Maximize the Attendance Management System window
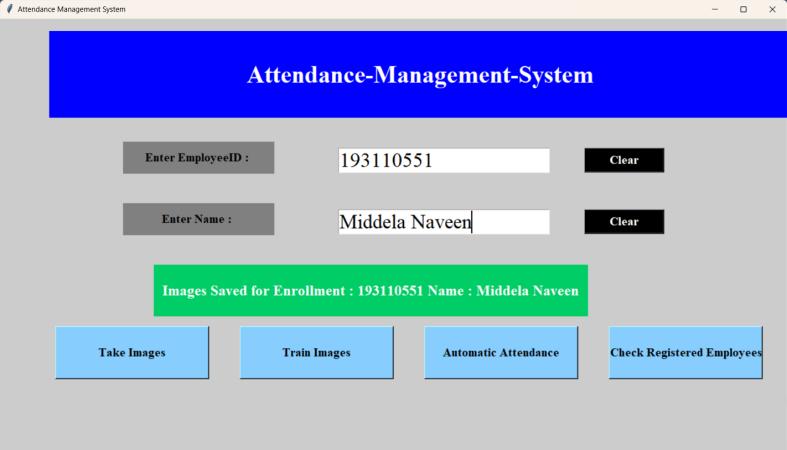 [743, 9]
